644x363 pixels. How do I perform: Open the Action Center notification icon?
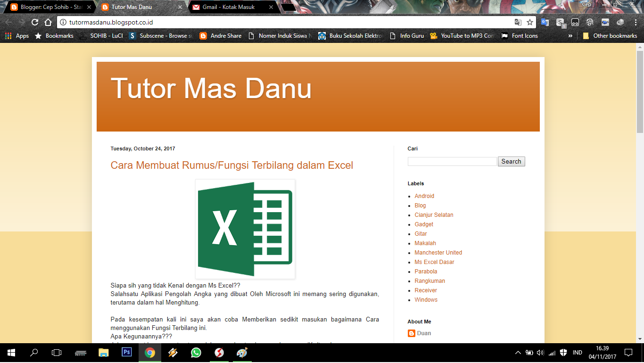tap(628, 353)
